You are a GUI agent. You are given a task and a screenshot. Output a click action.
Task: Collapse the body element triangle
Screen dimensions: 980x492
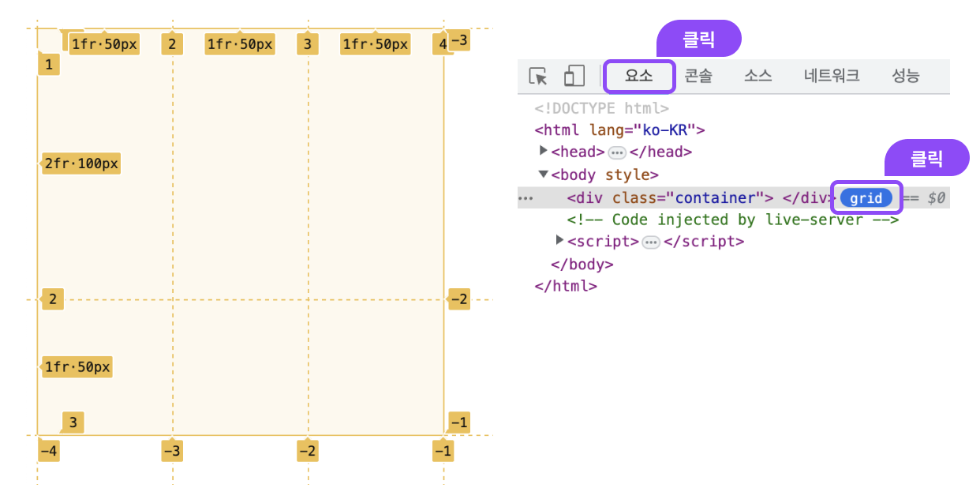[x=543, y=175]
